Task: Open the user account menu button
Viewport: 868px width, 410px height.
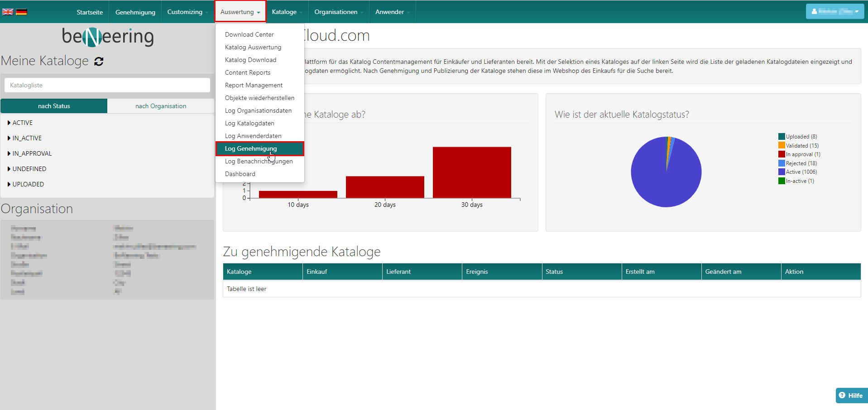Action: pyautogui.click(x=834, y=12)
